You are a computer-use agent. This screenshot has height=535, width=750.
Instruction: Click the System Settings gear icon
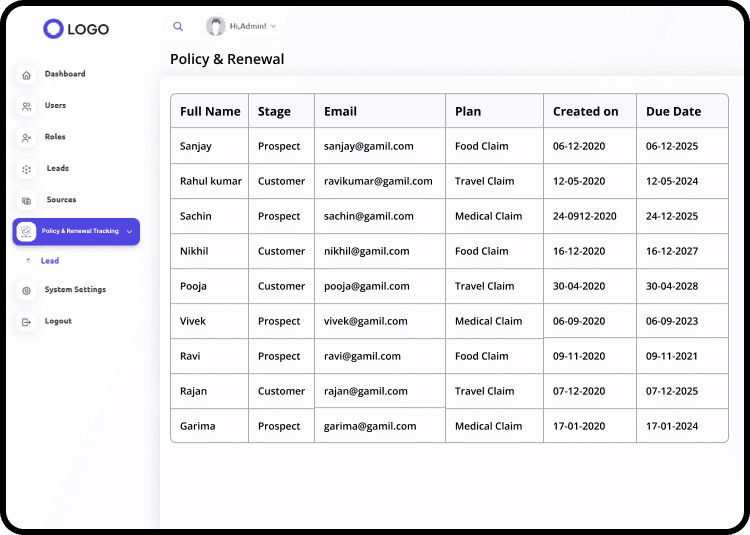(26, 290)
